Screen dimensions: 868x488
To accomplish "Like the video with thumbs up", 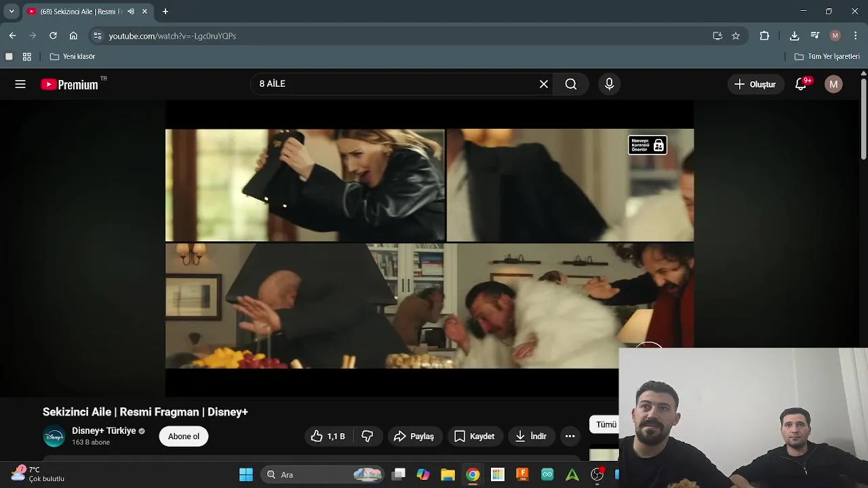I will tap(328, 436).
